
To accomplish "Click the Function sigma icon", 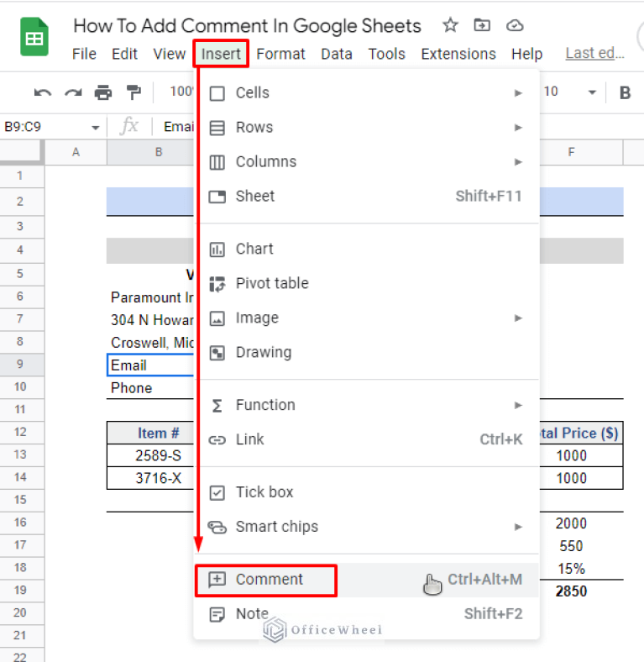I will (x=217, y=406).
